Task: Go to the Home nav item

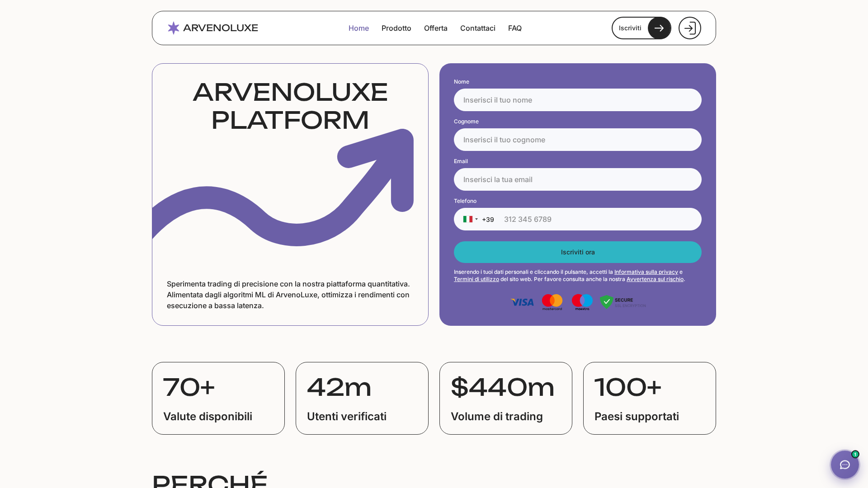Action: pos(359,28)
